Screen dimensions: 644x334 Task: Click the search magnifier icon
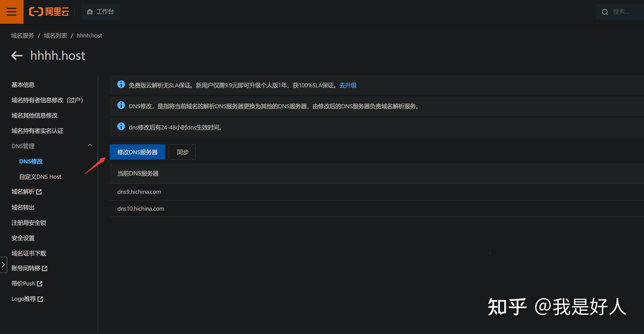(605, 12)
